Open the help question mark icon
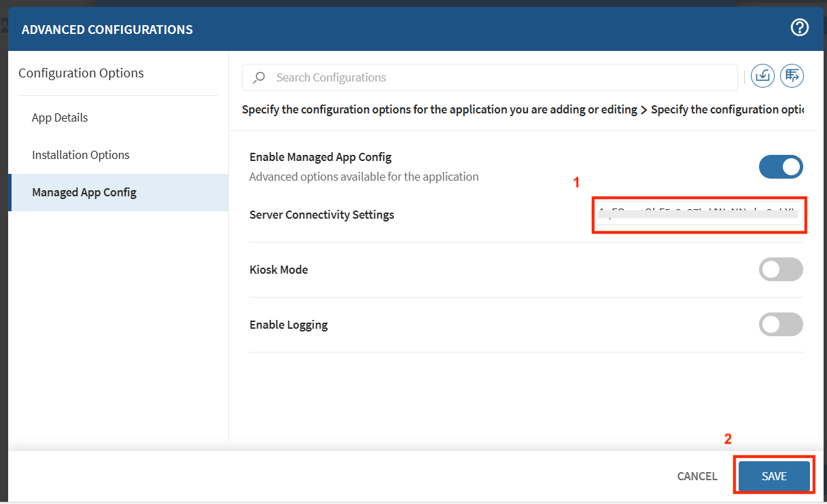The width and height of the screenshot is (827, 504). [800, 28]
